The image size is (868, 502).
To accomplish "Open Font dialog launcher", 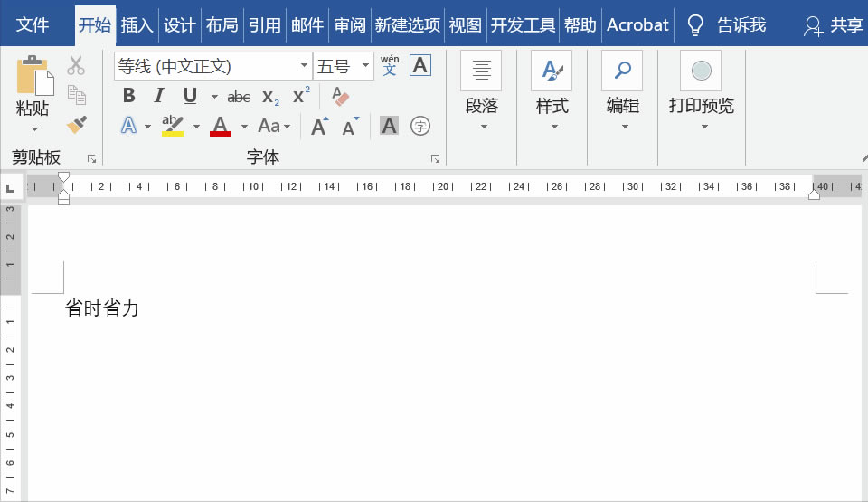I will (x=435, y=159).
